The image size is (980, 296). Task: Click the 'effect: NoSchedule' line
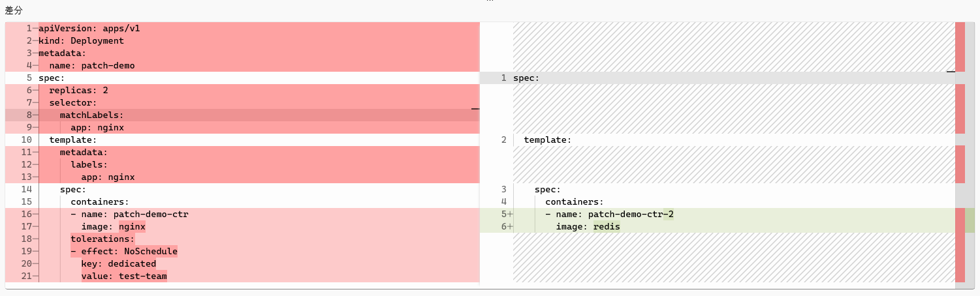pyautogui.click(x=124, y=252)
